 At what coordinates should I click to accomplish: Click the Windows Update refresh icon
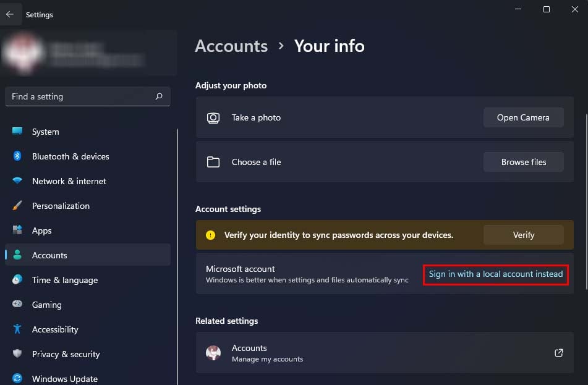point(17,378)
